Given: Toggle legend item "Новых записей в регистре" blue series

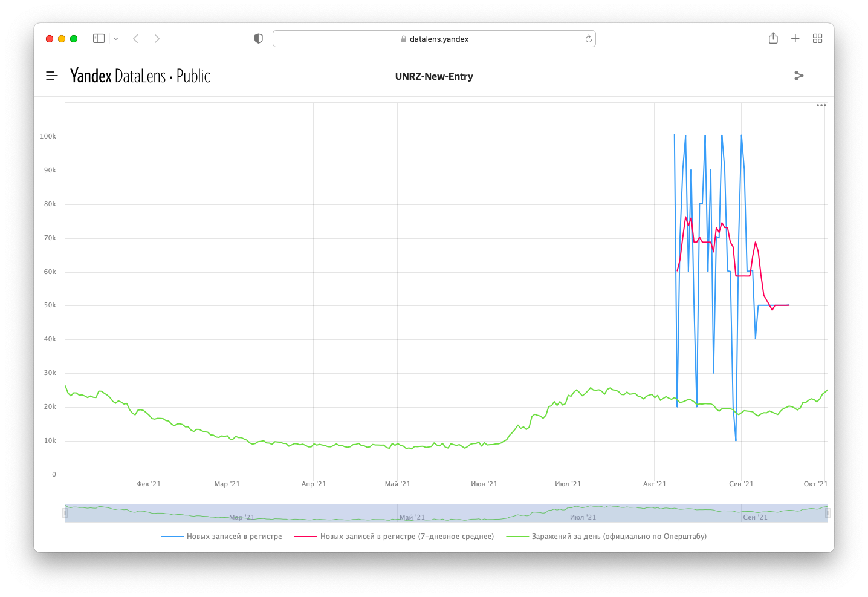Looking at the screenshot, I should click(221, 537).
